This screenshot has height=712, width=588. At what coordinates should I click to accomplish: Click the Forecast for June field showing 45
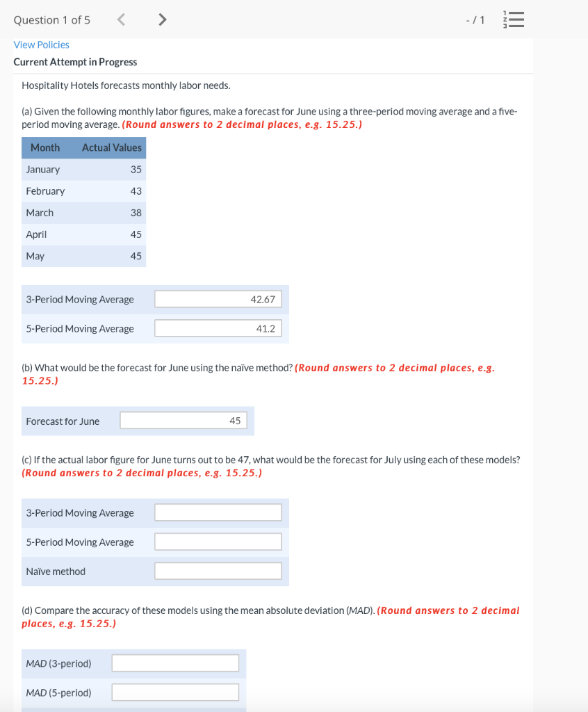pos(183,420)
